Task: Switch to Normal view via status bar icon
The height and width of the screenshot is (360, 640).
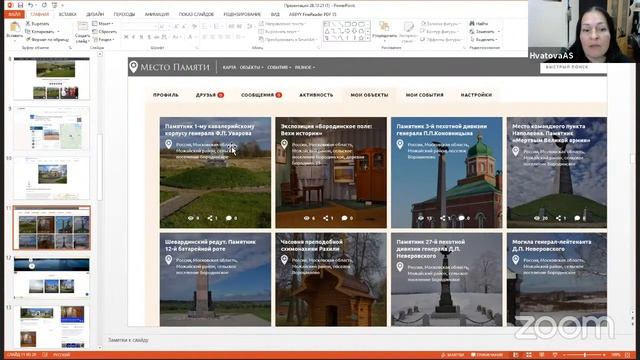Action: pyautogui.click(x=516, y=355)
